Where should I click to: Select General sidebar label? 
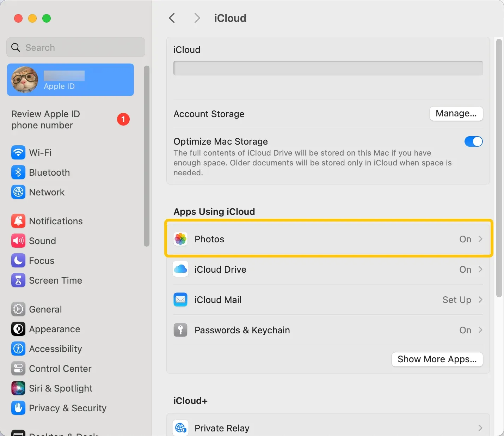tap(45, 309)
